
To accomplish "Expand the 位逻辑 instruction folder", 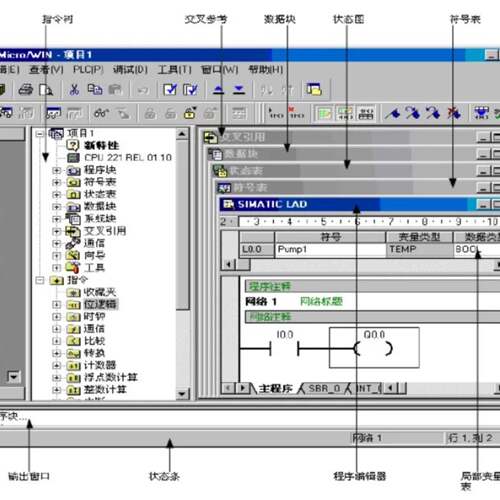I will 56,304.
